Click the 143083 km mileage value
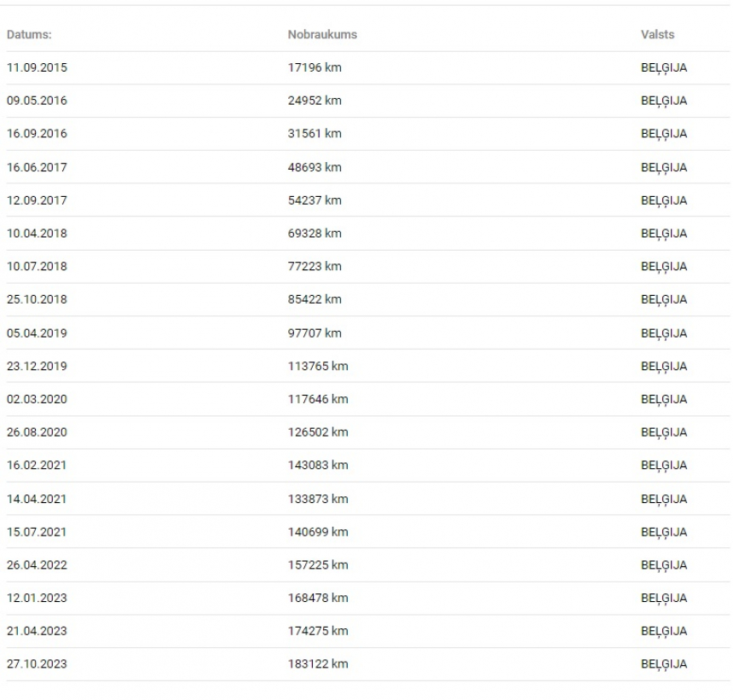The height and width of the screenshot is (700, 733). tap(318, 465)
